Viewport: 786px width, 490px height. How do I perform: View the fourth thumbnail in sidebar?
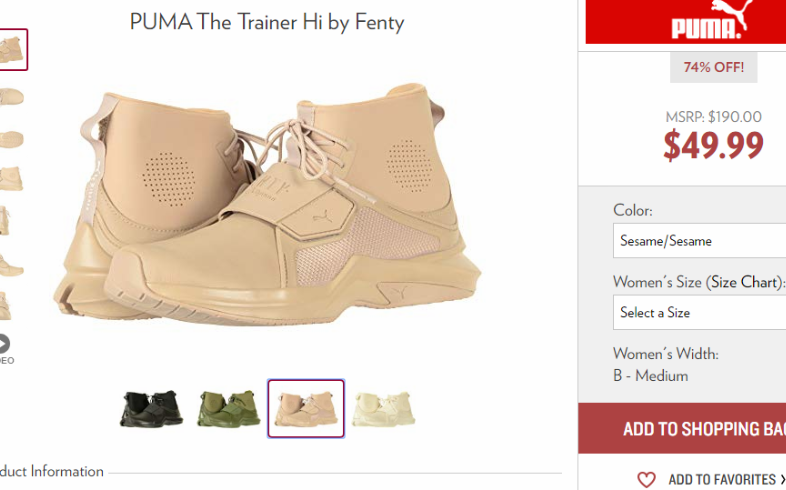11,179
